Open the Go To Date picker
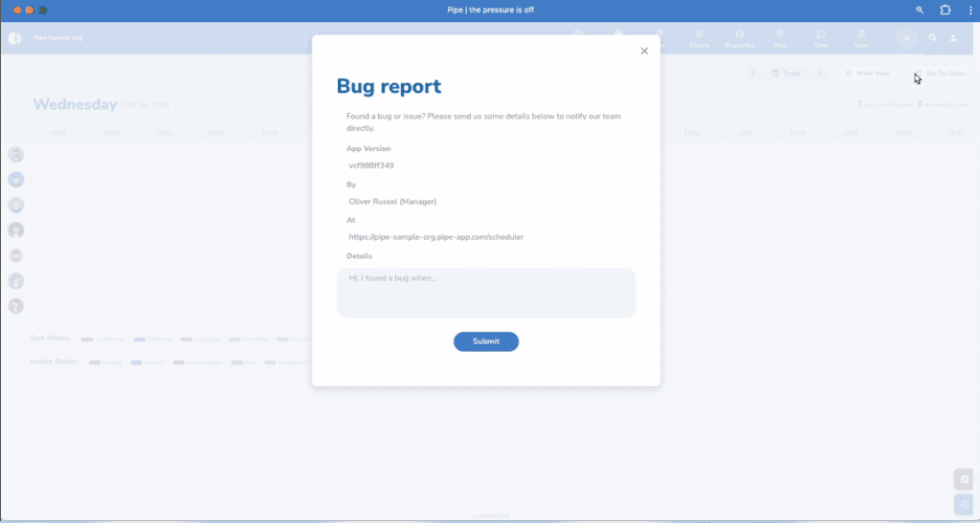980x523 pixels. (x=939, y=73)
